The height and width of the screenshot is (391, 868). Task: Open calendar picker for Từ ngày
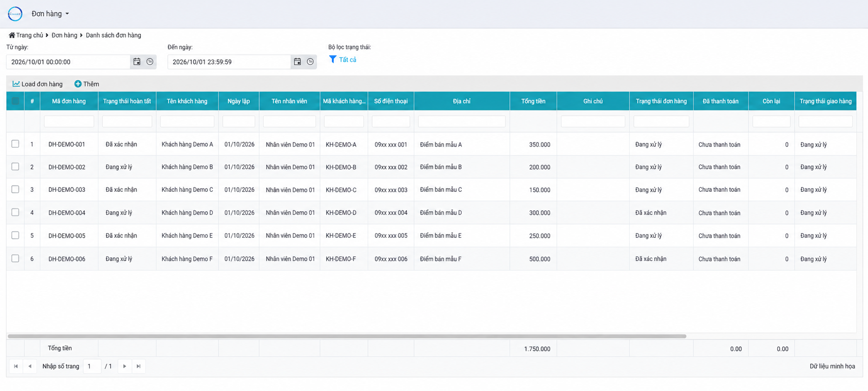pos(137,62)
